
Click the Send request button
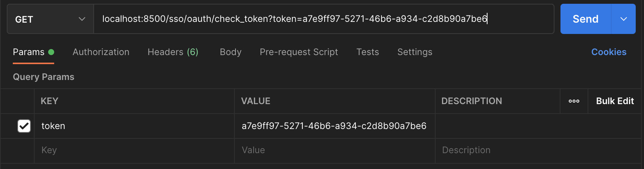pos(585,19)
